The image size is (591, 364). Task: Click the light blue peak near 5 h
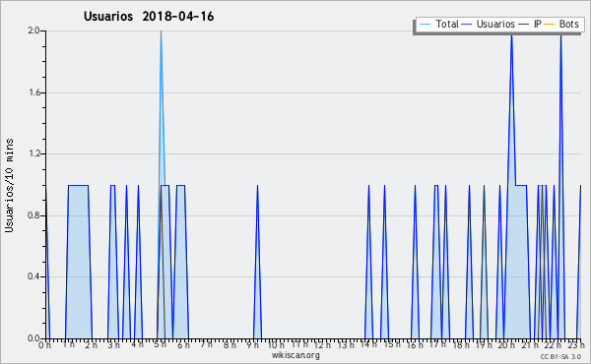click(x=161, y=107)
